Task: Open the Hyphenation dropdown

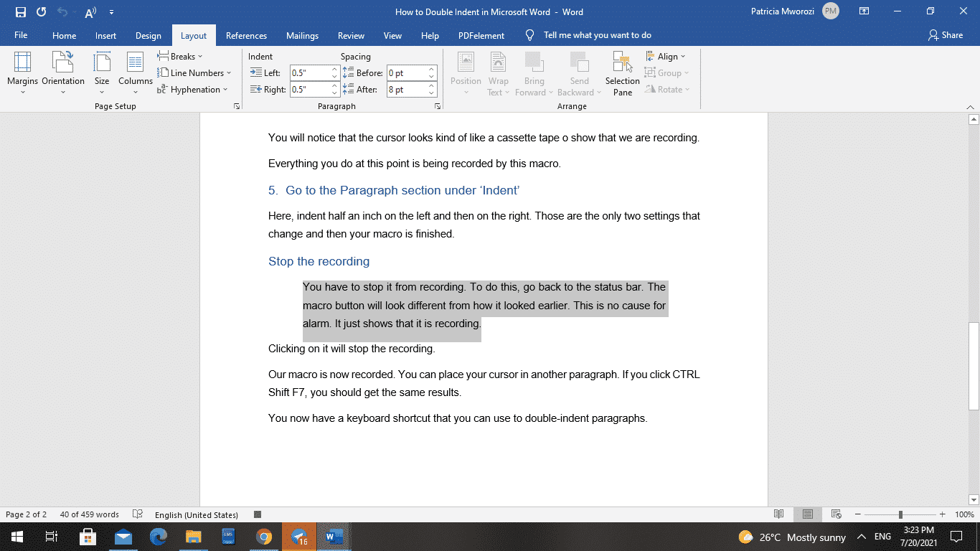Action: coord(195,89)
